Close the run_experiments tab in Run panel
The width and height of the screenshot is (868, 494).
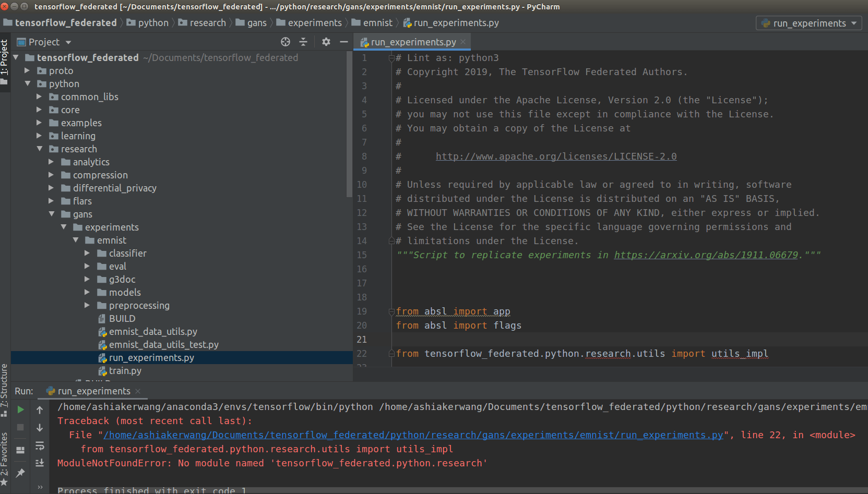click(x=138, y=391)
